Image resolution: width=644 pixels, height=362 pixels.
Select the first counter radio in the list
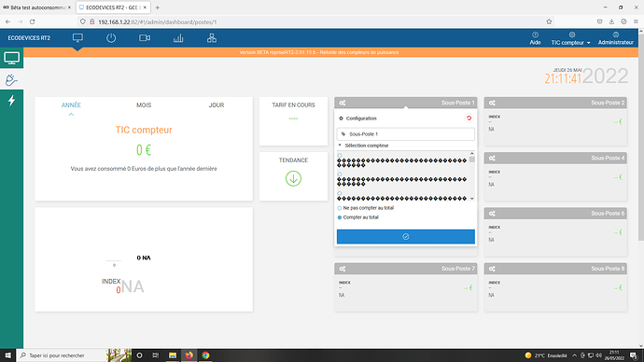[x=340, y=156]
